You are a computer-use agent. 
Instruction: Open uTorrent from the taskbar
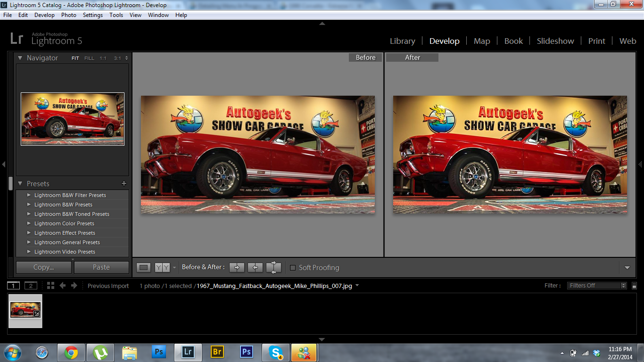pos(100,352)
